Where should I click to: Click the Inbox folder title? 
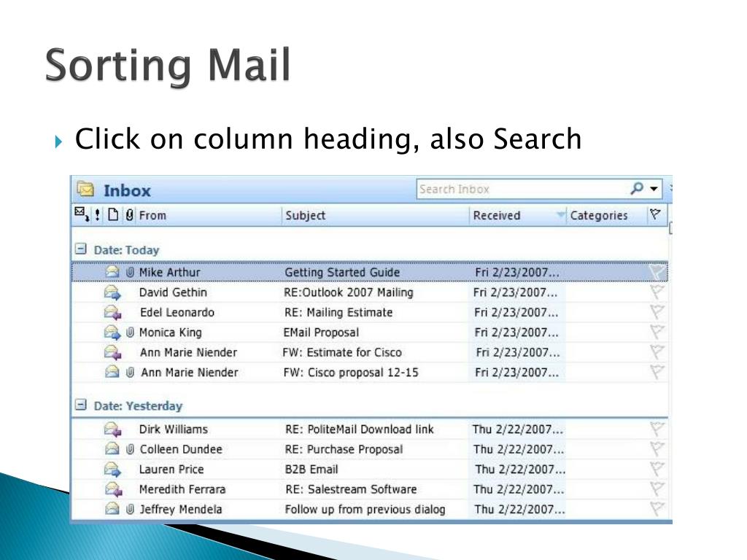[x=127, y=190]
